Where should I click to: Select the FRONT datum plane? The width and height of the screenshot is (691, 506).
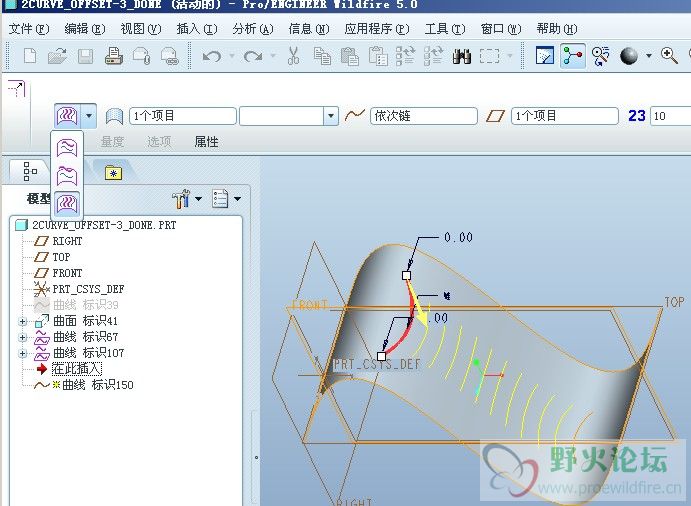point(67,273)
